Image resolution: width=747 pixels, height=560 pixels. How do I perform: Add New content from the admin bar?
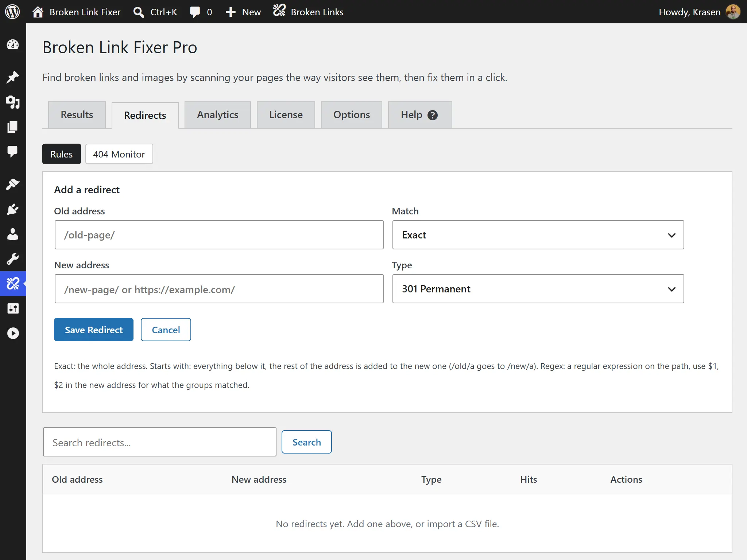pyautogui.click(x=243, y=12)
